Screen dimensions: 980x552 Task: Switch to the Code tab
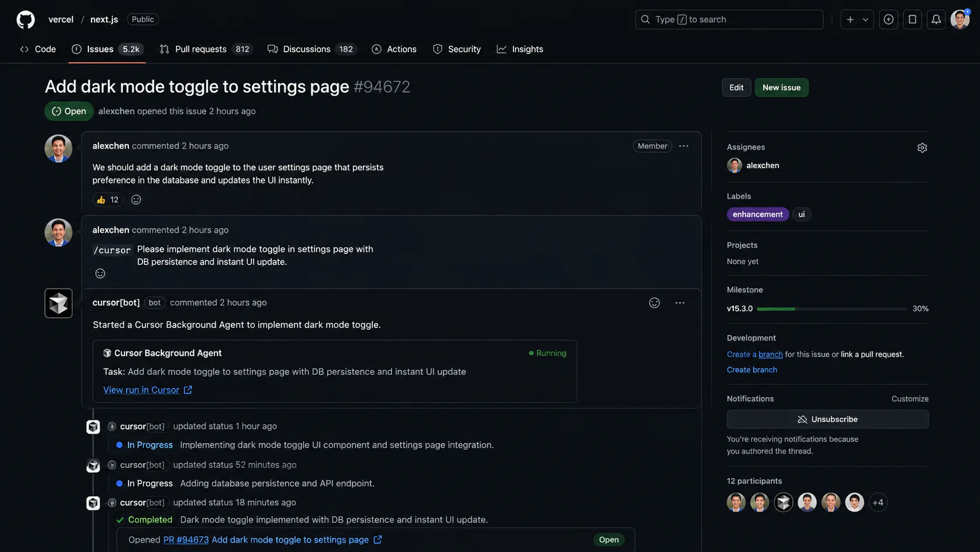coord(38,49)
